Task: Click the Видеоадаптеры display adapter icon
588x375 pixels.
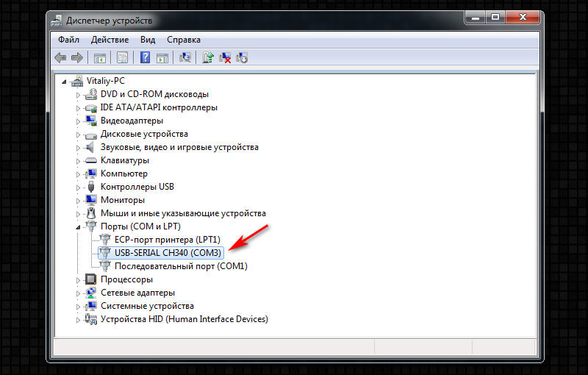Action: click(90, 121)
